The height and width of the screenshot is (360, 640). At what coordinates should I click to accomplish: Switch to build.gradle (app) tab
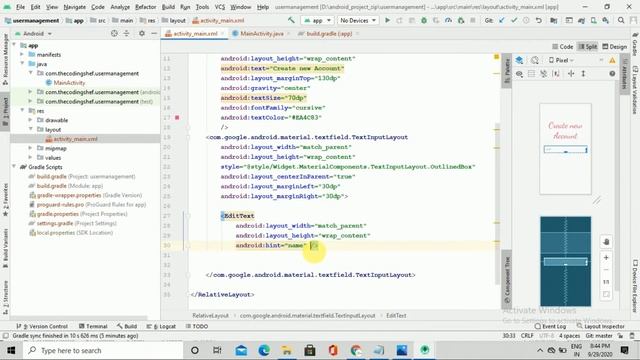pyautogui.click(x=329, y=33)
